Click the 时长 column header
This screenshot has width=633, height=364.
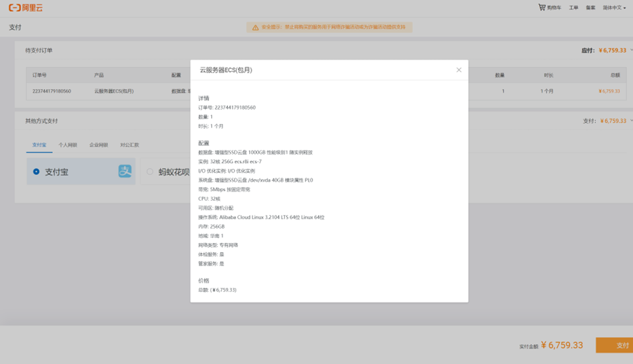click(548, 75)
